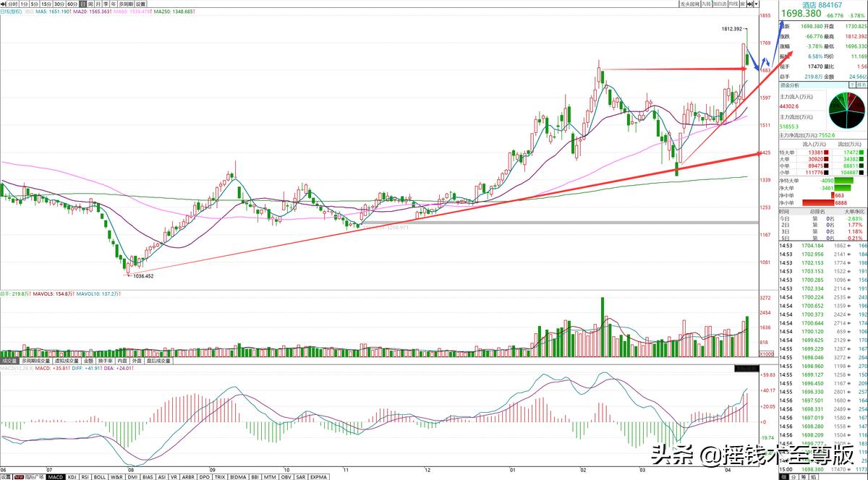Image resolution: width=868 pixels, height=480 pixels.
Task: Click 加自选 to add to watchlist
Action: click(720, 4)
